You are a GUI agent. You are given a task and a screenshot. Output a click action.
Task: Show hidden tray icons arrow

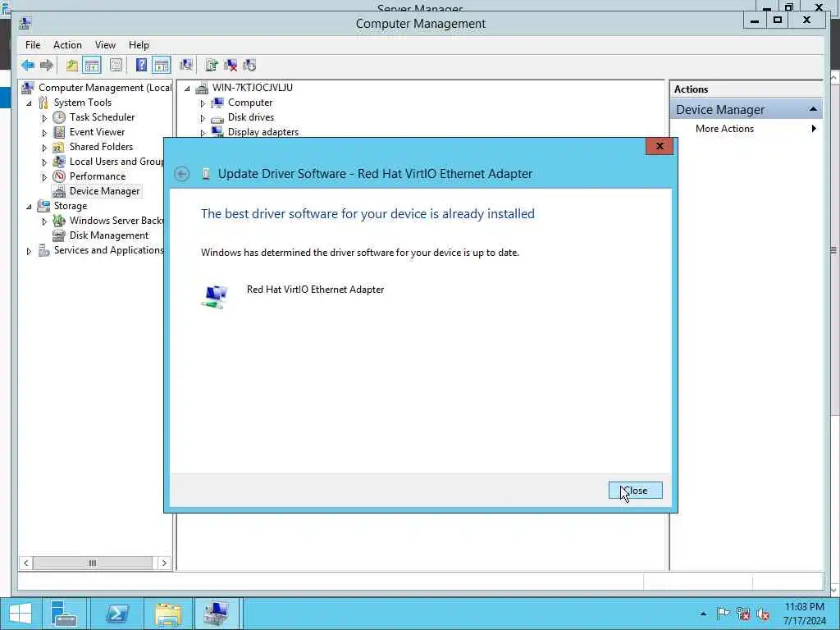[x=703, y=614]
